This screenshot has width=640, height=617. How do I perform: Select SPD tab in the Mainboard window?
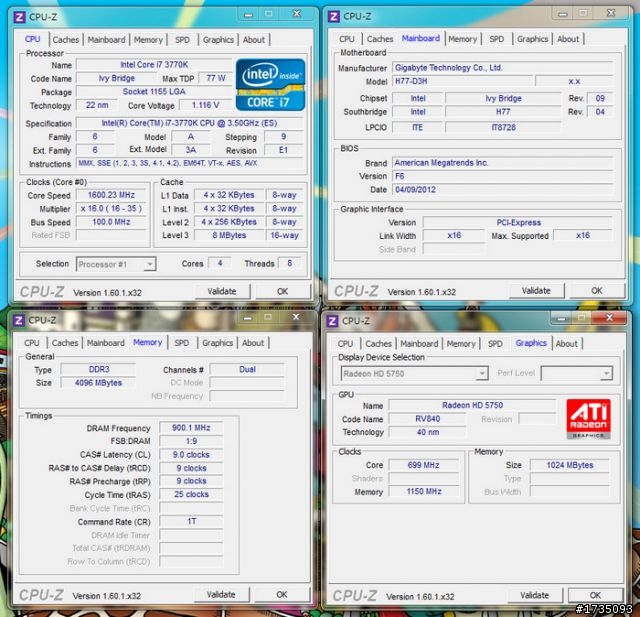pos(497,39)
